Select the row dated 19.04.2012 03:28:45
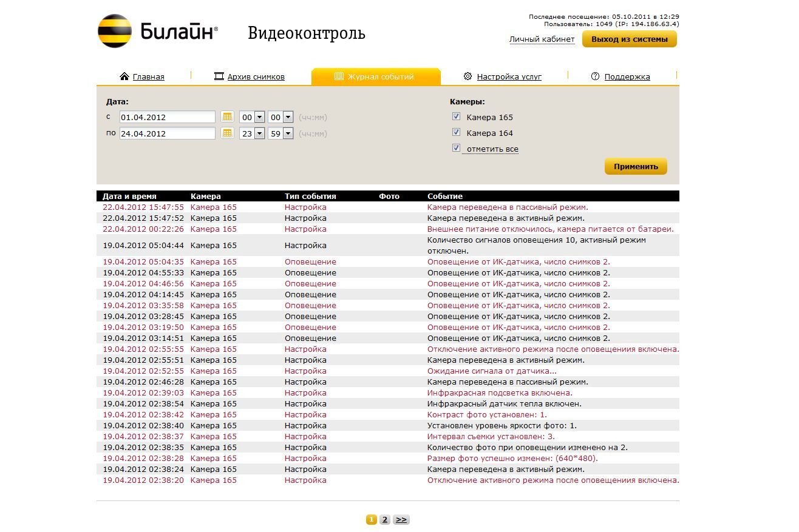The height and width of the screenshot is (532, 799). point(388,316)
